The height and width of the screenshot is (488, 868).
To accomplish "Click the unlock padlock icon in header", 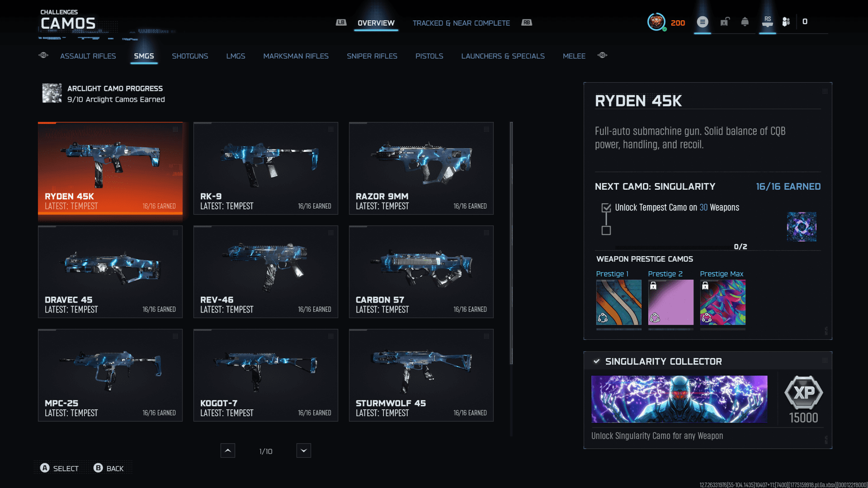I will 725,22.
